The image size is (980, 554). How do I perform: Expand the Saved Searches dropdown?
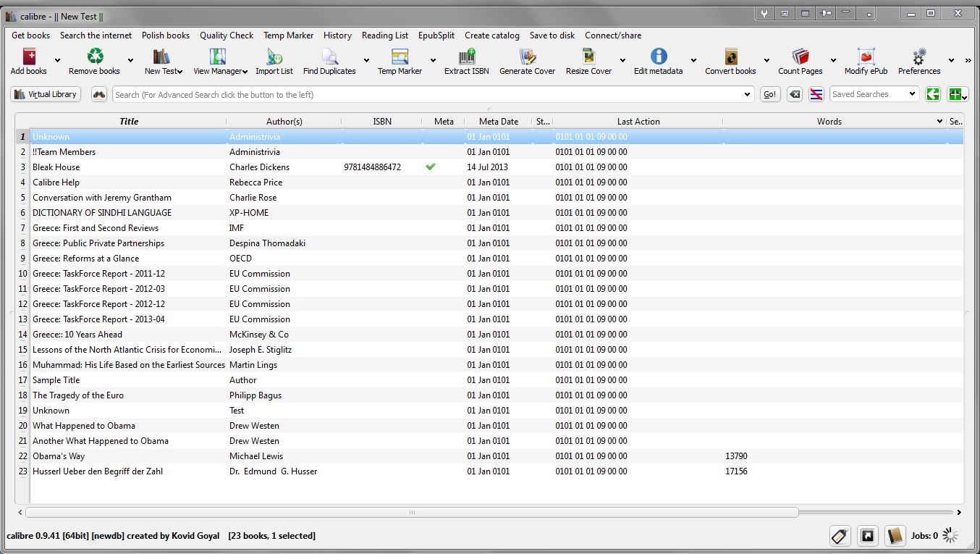coord(912,94)
